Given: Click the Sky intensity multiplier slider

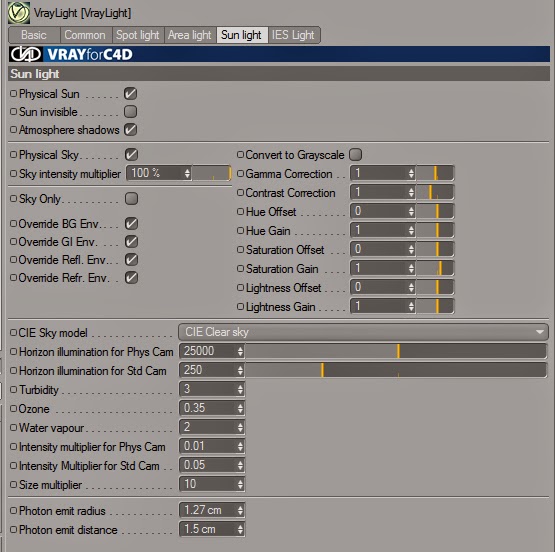Looking at the screenshot, I should click(212, 173).
